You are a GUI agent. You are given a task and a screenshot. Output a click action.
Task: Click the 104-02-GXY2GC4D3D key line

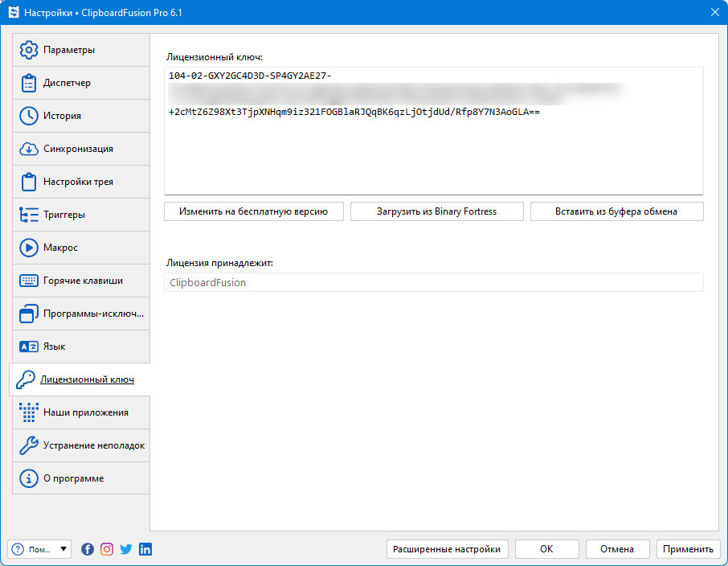click(x=250, y=76)
